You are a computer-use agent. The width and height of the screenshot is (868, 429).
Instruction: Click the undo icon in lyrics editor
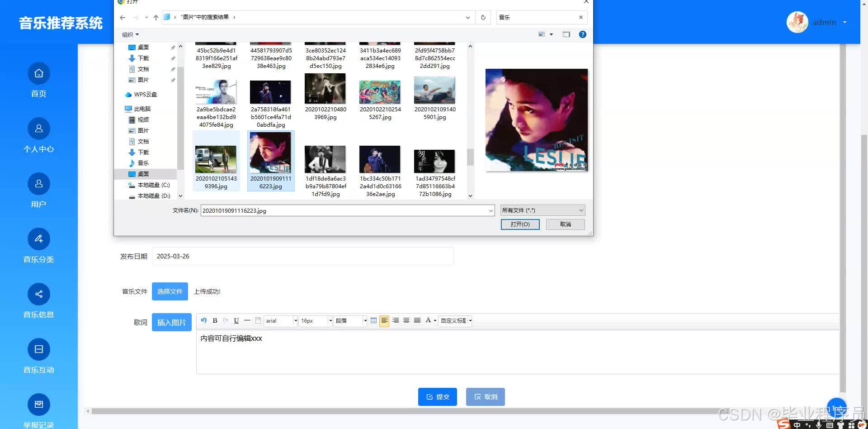(x=204, y=320)
